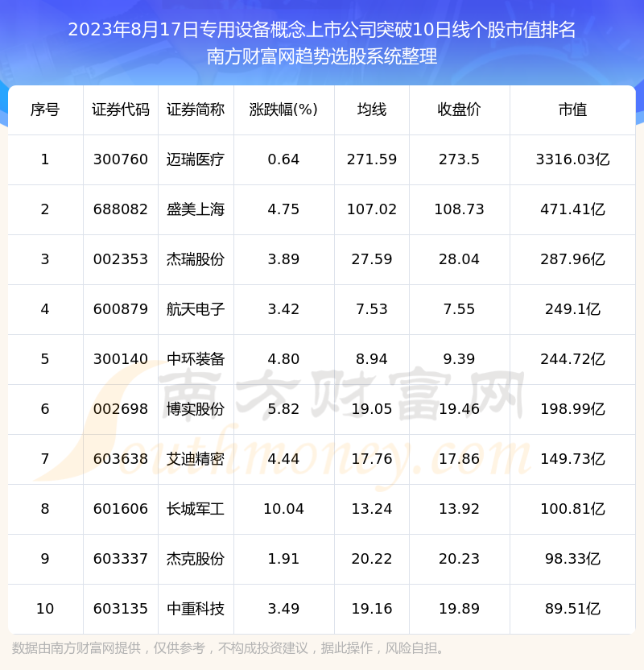Viewport: 644px width, 670px height.
Task: Open stock 迈瑞医疗 in the table
Action: 196,159
